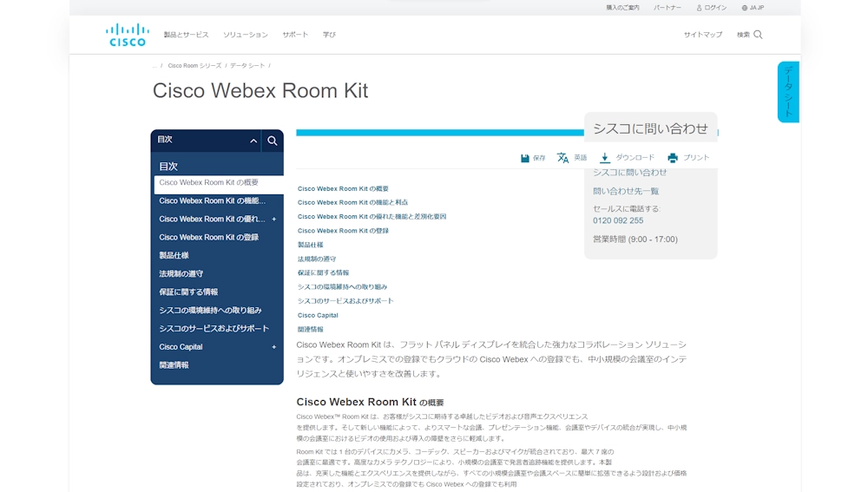The height and width of the screenshot is (492, 868).
Task: Open the JA JP language selector
Action: 753,8
